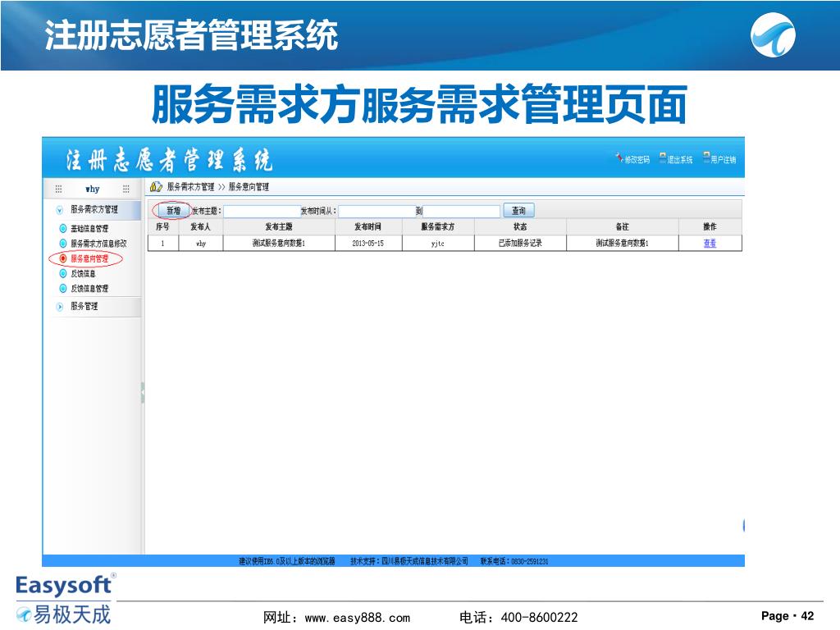This screenshot has width=840, height=630.
Task: Click the grip dots left of why
Action: (58, 189)
